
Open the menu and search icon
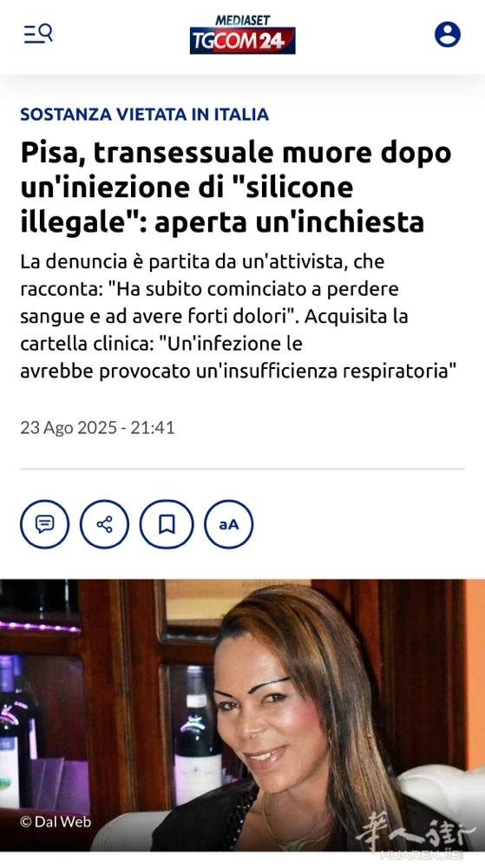click(37, 34)
